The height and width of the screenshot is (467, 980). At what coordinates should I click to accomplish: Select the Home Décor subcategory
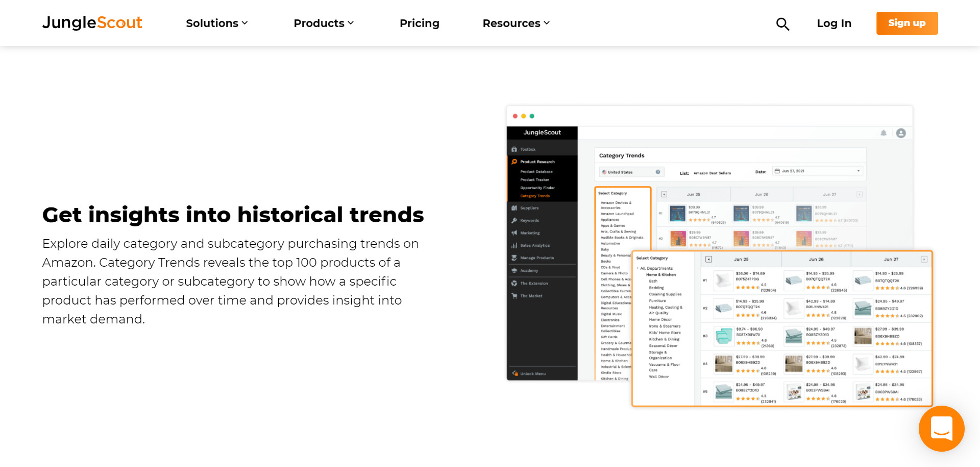click(660, 319)
